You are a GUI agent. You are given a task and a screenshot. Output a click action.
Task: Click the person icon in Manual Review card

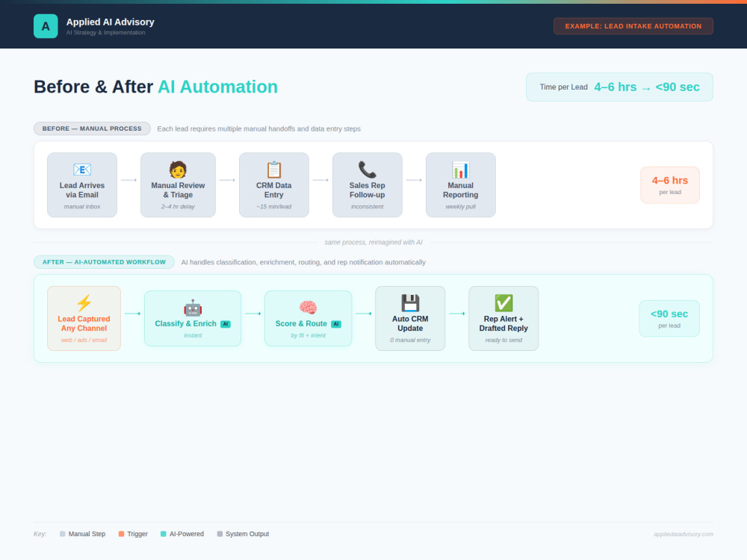pos(178,169)
